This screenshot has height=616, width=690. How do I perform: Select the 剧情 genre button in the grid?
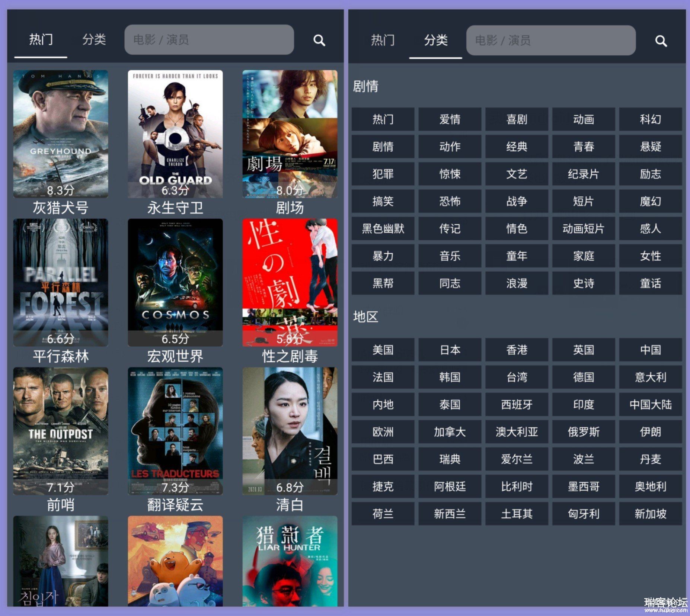(x=383, y=147)
